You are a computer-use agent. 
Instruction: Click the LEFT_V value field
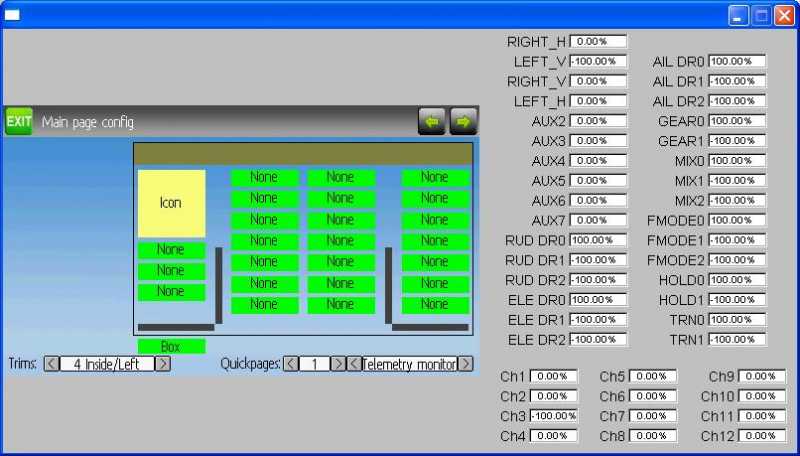tap(598, 61)
